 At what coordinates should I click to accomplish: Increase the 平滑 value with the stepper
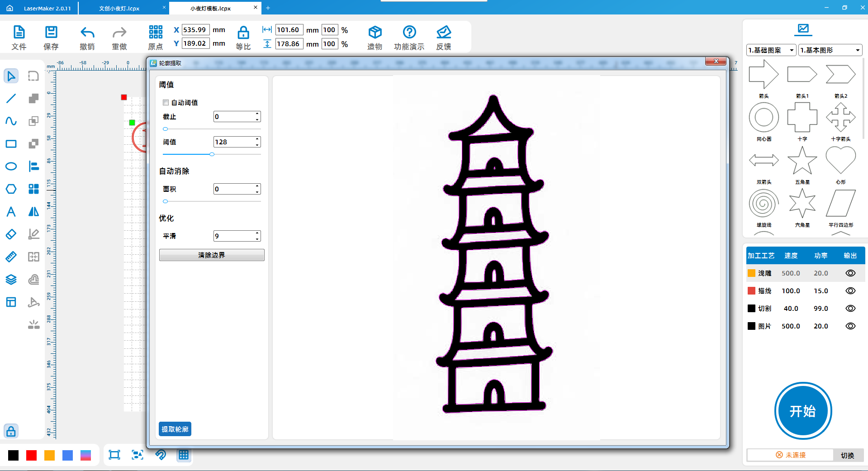(257, 233)
